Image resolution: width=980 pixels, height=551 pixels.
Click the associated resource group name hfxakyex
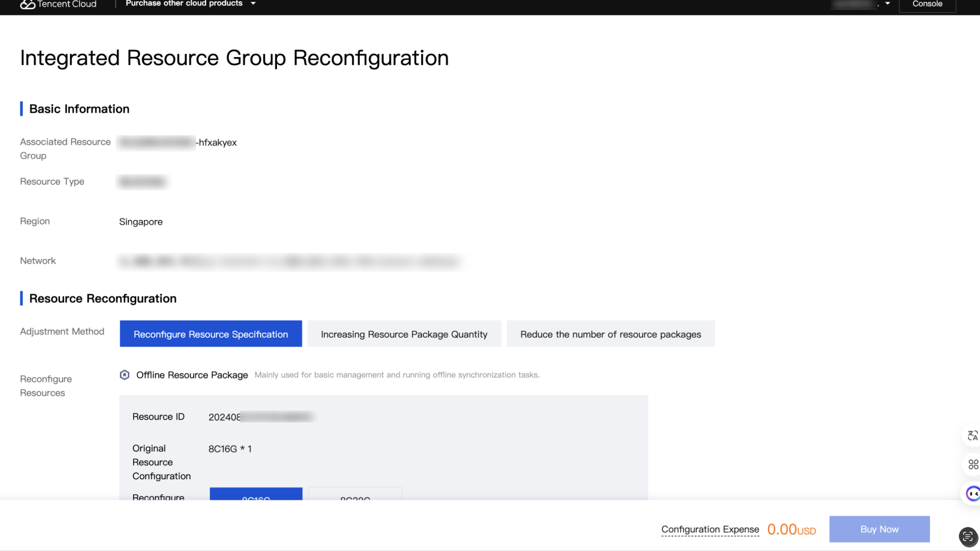click(217, 143)
